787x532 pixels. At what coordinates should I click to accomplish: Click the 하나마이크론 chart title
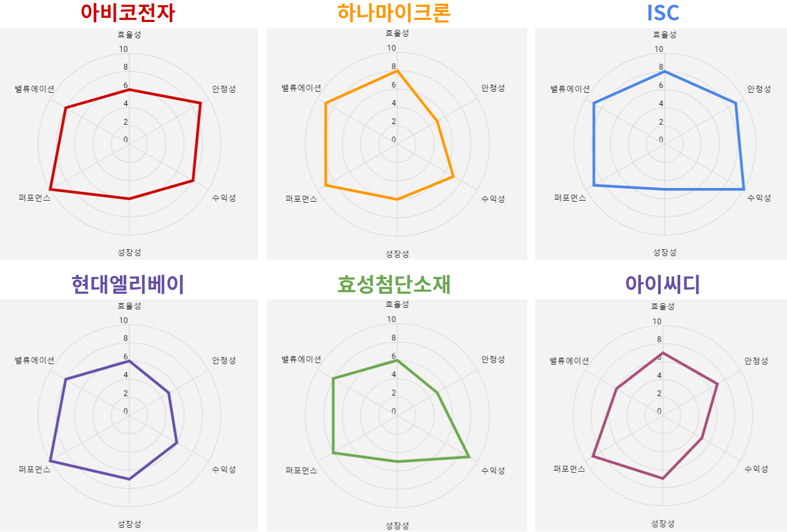click(394, 13)
